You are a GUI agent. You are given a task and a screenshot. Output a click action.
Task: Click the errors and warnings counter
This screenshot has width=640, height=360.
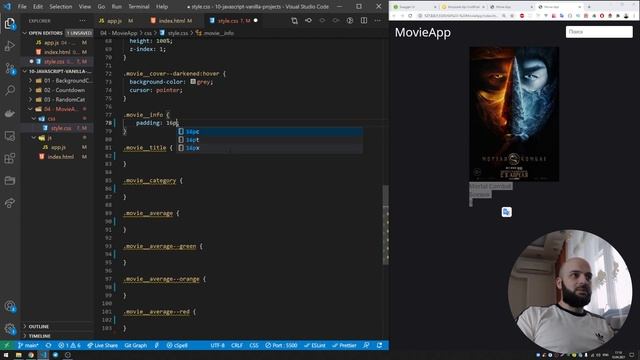pos(69,345)
